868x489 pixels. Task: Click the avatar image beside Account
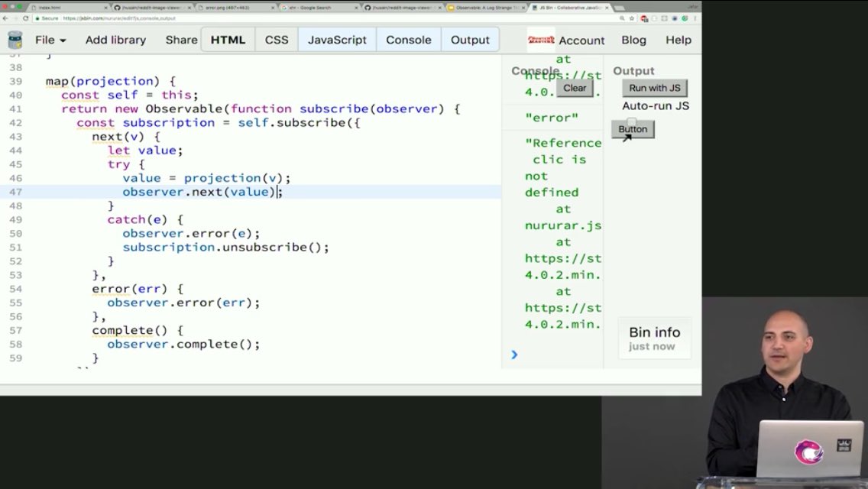(541, 40)
